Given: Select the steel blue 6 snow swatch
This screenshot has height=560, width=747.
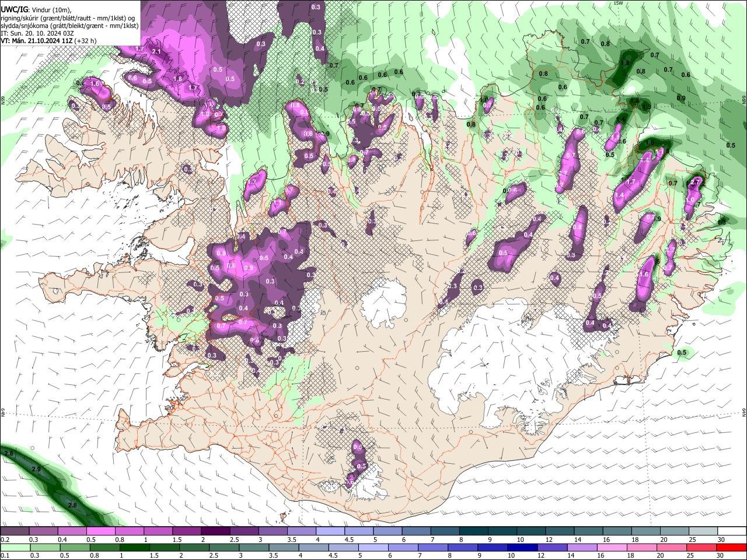Looking at the screenshot, I should pos(416,531).
